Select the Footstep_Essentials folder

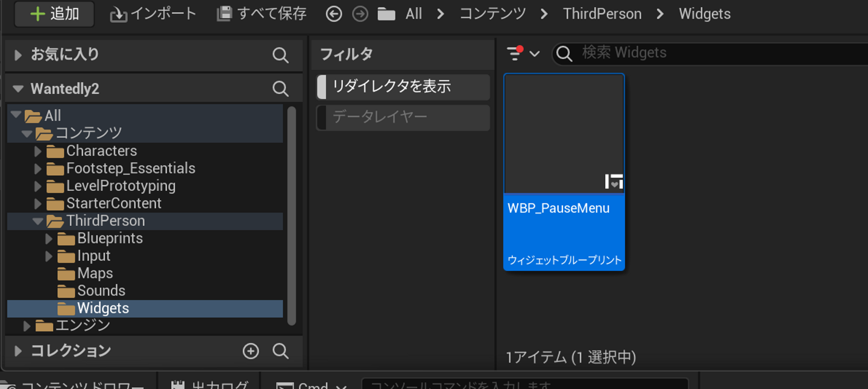tap(145, 168)
